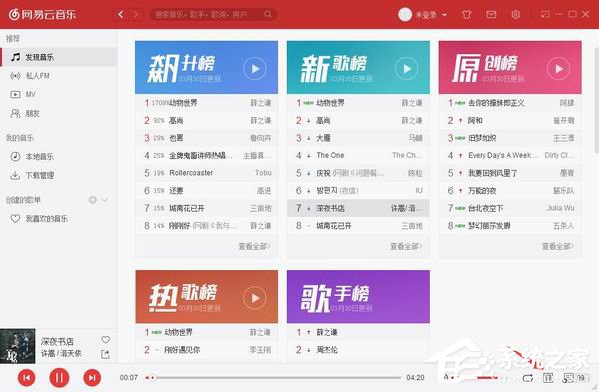Toggle the lyrics display icon
The width and height of the screenshot is (599, 392).
(548, 378)
